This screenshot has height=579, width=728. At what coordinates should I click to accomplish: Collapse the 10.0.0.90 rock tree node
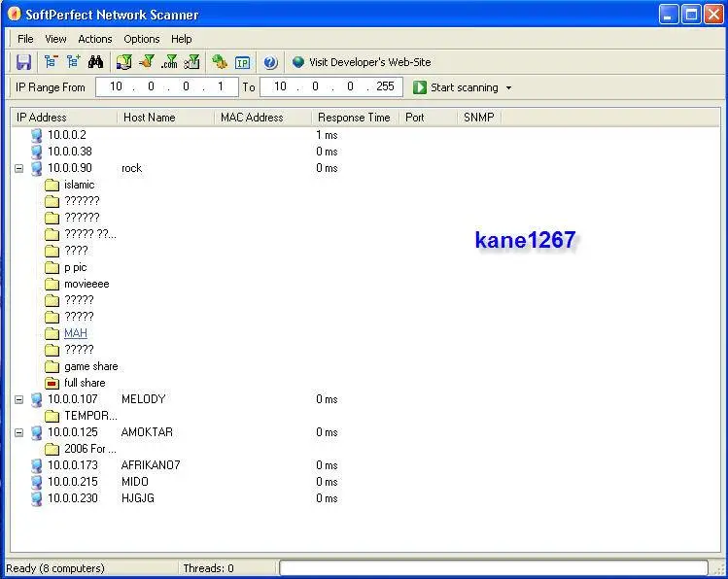click(x=19, y=168)
